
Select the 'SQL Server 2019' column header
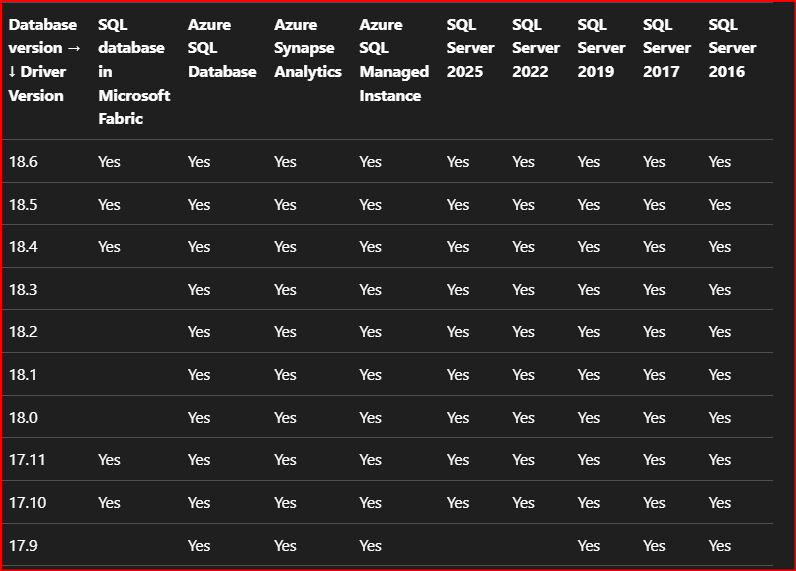tap(601, 48)
